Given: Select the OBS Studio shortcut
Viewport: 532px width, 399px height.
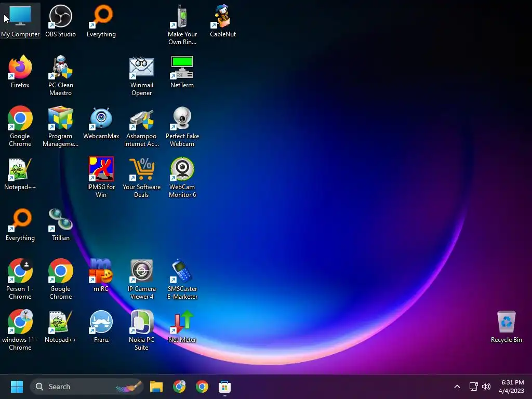Looking at the screenshot, I should tap(60, 21).
